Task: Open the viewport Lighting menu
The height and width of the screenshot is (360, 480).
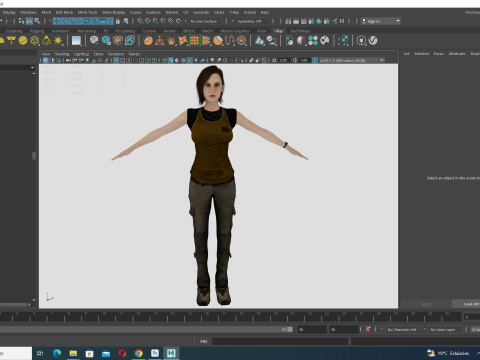Action: (x=81, y=54)
